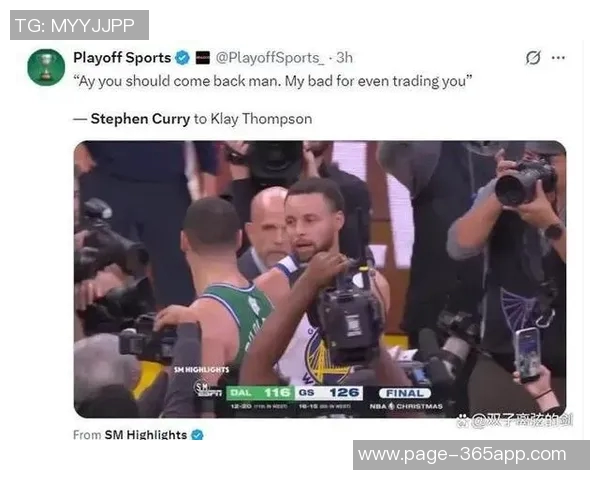The image size is (600, 480).
Task: Click the bold Stephen Curry text
Action: pos(140,119)
